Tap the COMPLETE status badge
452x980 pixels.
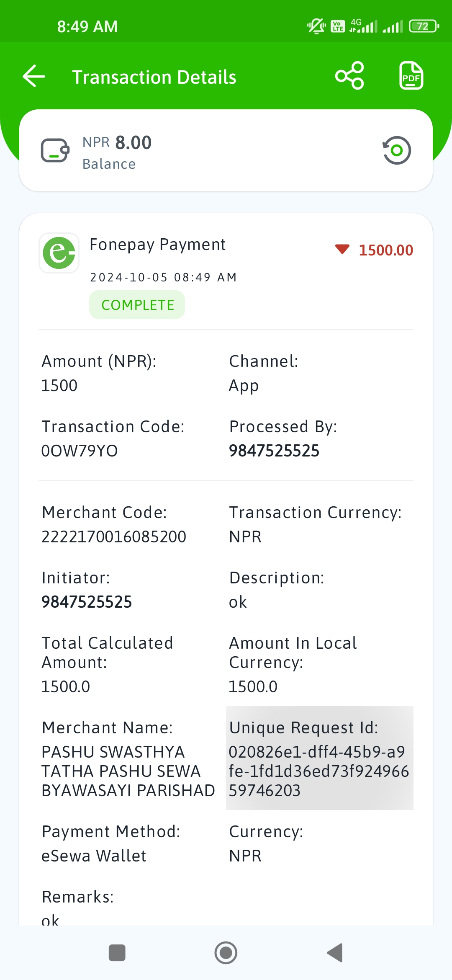(137, 305)
